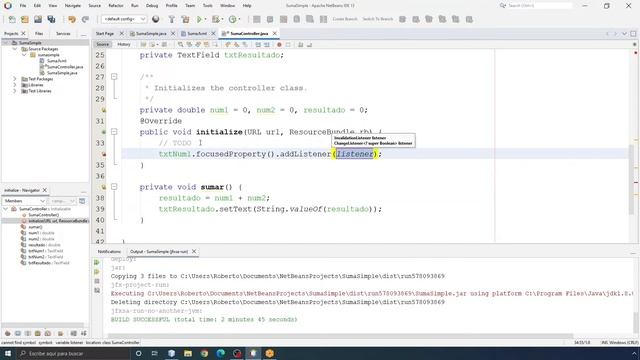
Task: Open the Windows Start menu
Action: tap(8, 353)
